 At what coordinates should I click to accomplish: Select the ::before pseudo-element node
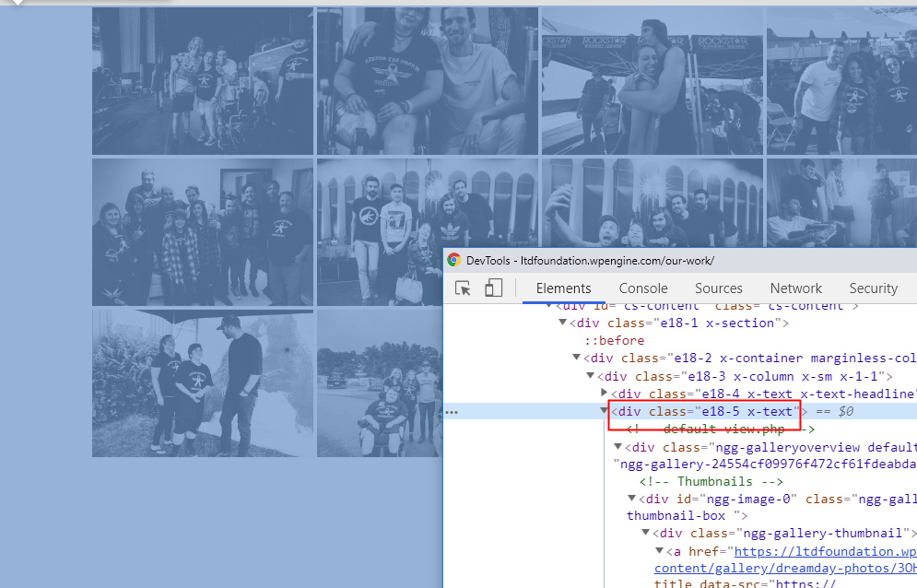(614, 340)
